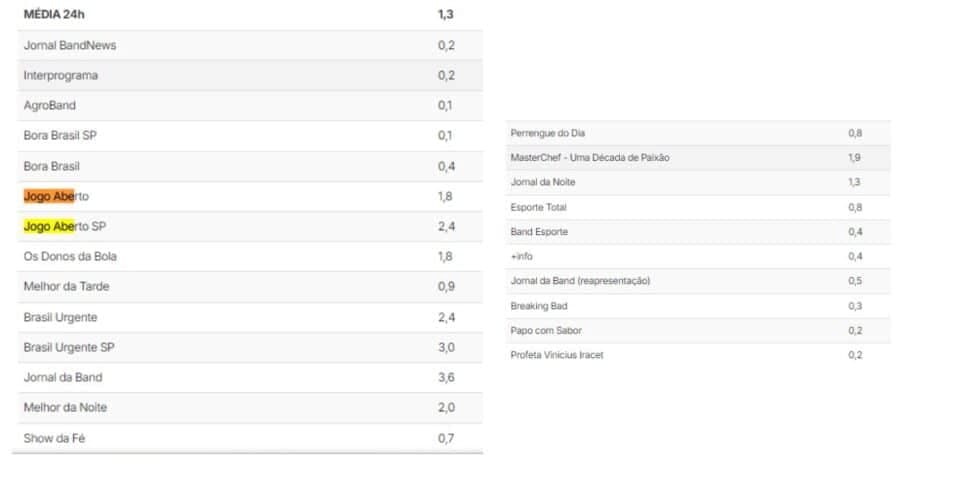Screen dimensions: 966x483
Task: Select the MÉDIA 24h header row
Action: tap(250, 15)
